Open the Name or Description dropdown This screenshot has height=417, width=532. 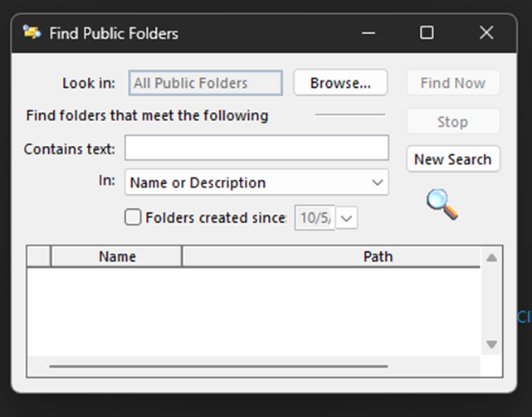[256, 182]
